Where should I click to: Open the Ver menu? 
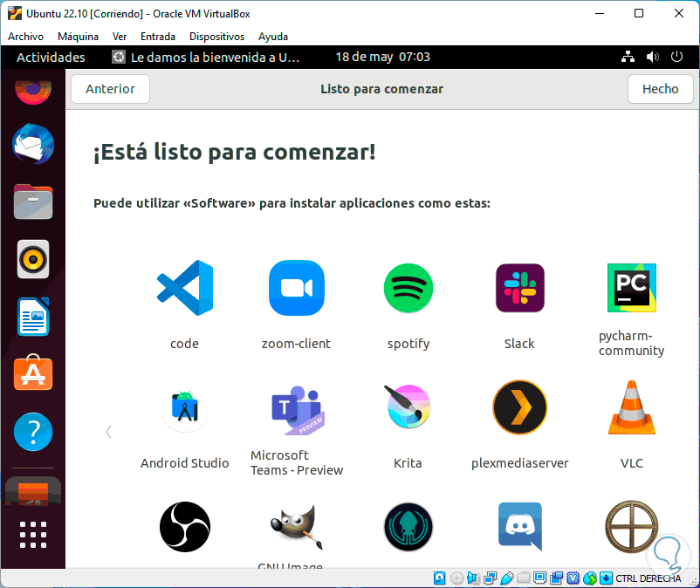pos(120,37)
